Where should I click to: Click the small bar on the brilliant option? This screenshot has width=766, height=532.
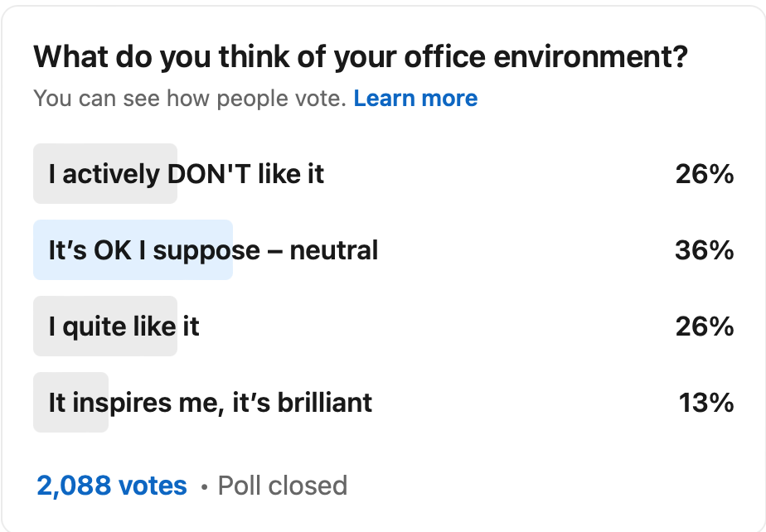[70, 402]
